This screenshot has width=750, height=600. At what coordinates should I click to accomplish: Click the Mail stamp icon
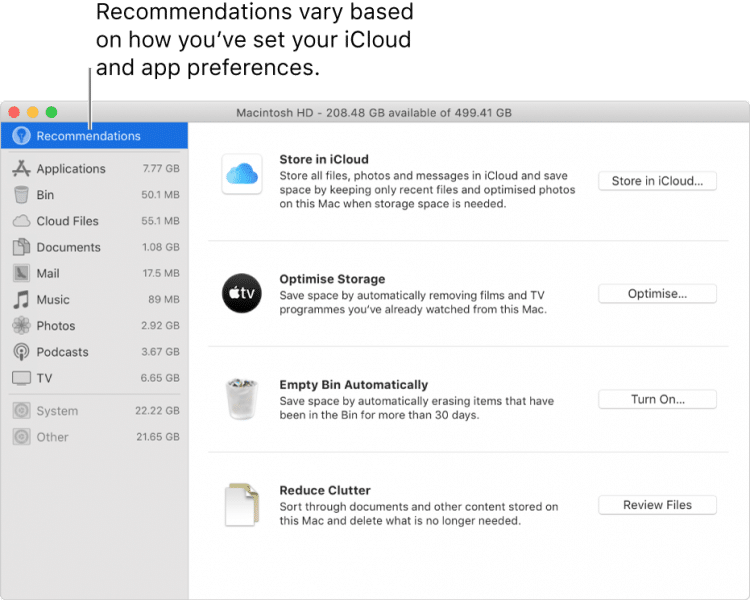[21, 273]
